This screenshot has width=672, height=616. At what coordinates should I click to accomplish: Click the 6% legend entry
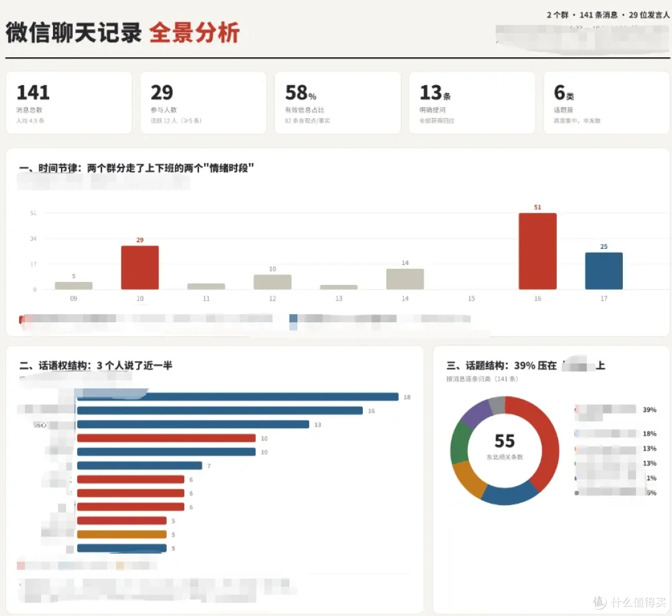pyautogui.click(x=616, y=493)
